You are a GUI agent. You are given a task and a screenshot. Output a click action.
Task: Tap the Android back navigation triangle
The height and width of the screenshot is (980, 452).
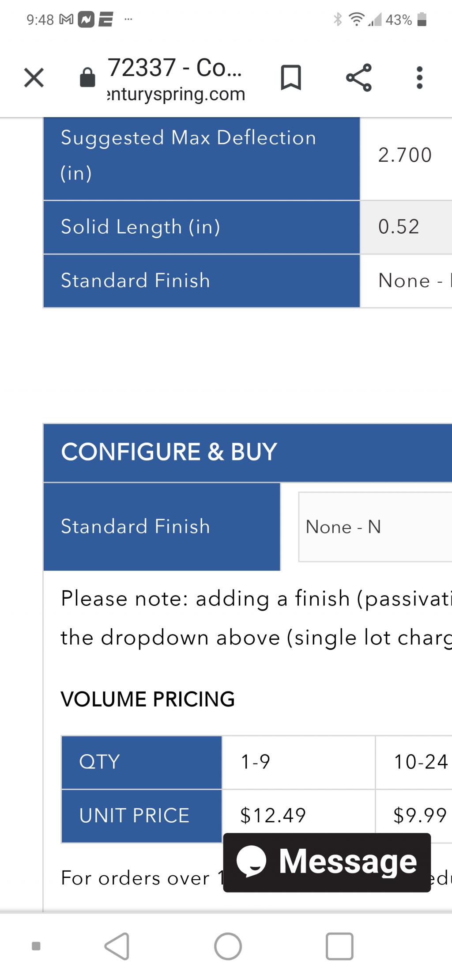[x=117, y=946]
